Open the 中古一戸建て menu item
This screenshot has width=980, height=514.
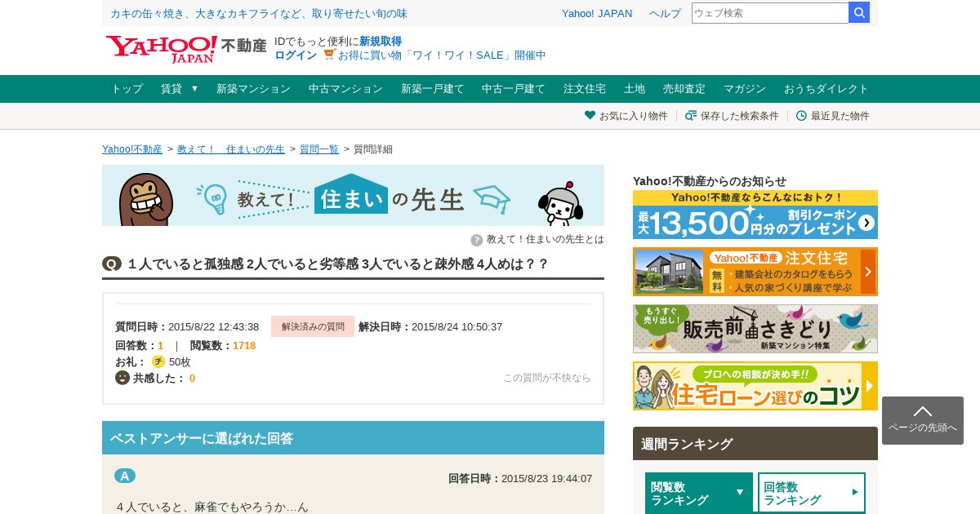pyautogui.click(x=513, y=89)
